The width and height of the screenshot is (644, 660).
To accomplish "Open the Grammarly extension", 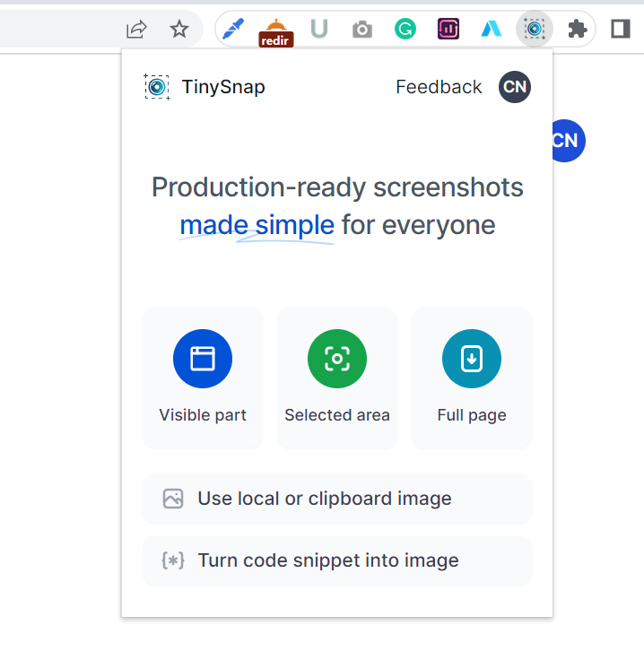I will tap(405, 30).
